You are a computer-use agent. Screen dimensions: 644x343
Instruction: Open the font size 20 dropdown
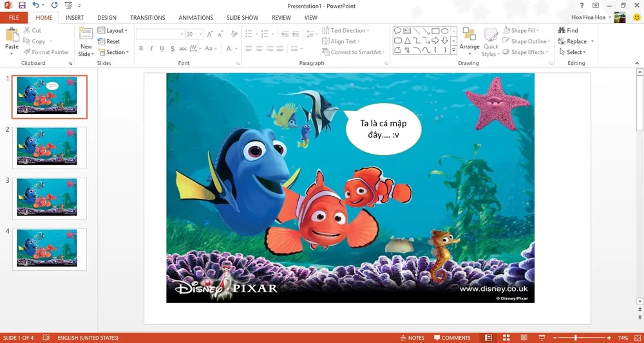point(201,35)
